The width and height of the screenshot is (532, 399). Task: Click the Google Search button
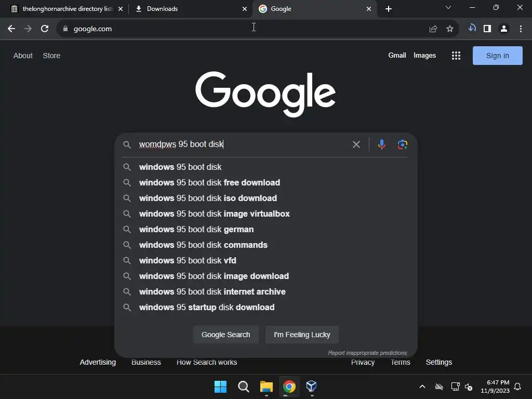[x=226, y=335]
